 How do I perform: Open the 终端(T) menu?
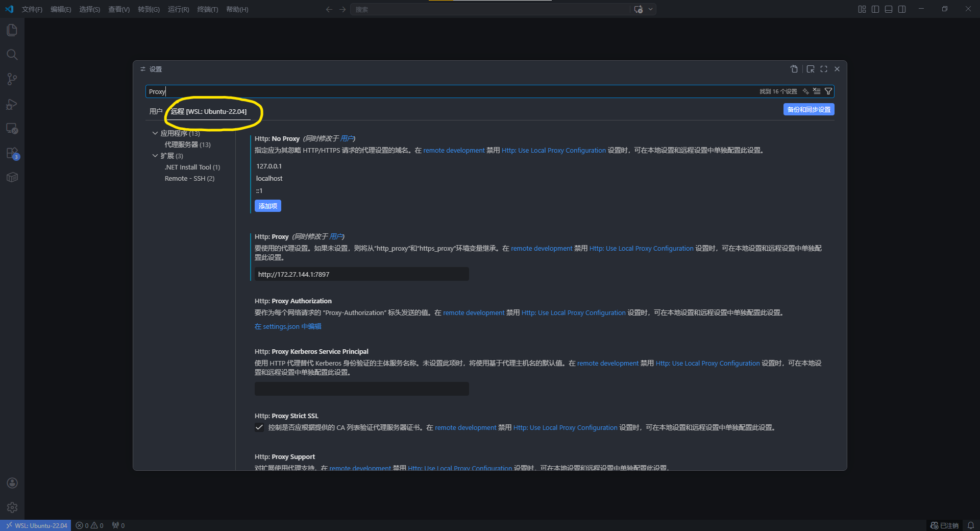click(207, 9)
